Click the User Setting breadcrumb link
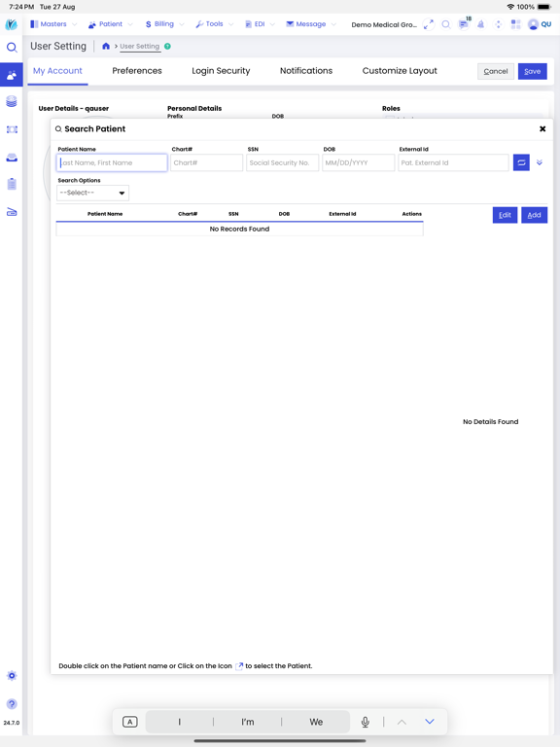The image size is (560, 747). (140, 47)
